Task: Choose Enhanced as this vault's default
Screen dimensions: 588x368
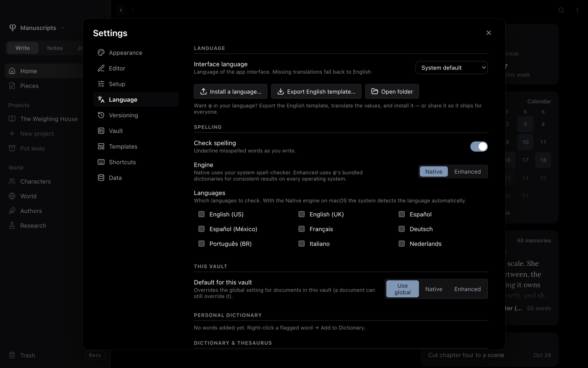Action: coord(467,289)
